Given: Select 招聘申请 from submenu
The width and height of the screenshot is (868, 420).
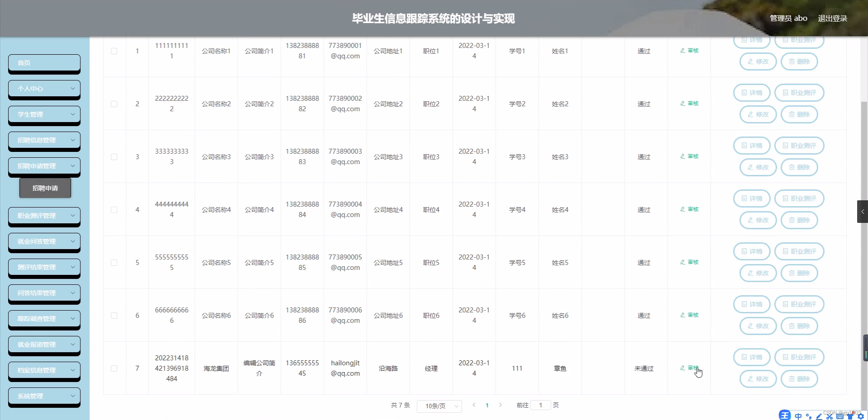Looking at the screenshot, I should pyautogui.click(x=45, y=188).
